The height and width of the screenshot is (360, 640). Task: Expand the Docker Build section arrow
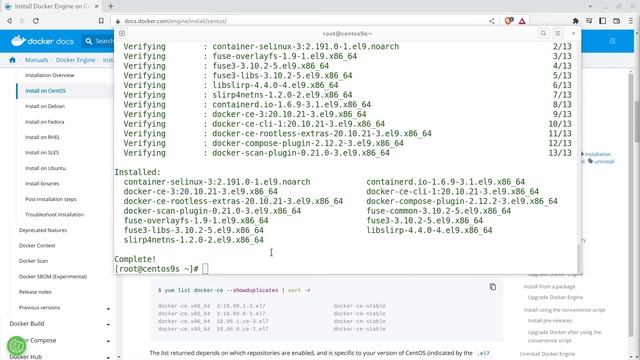(x=108, y=324)
